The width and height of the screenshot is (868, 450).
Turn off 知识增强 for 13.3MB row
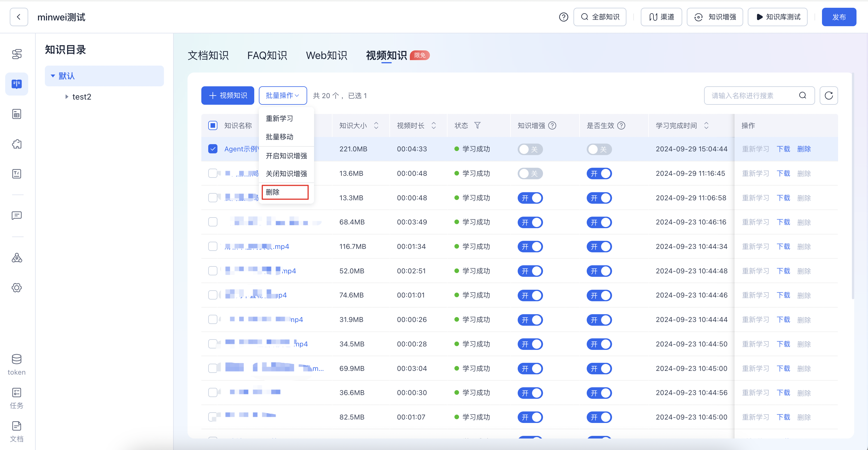530,198
